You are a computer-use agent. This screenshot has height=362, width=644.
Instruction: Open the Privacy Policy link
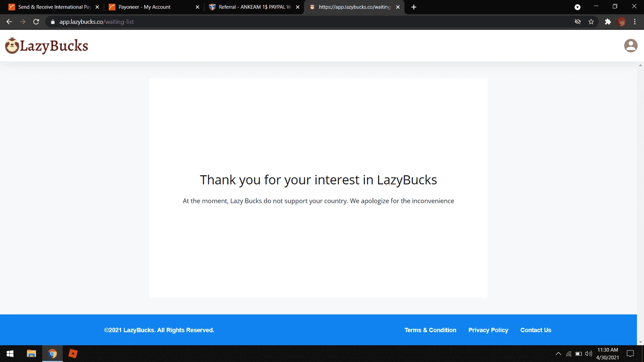(x=488, y=330)
